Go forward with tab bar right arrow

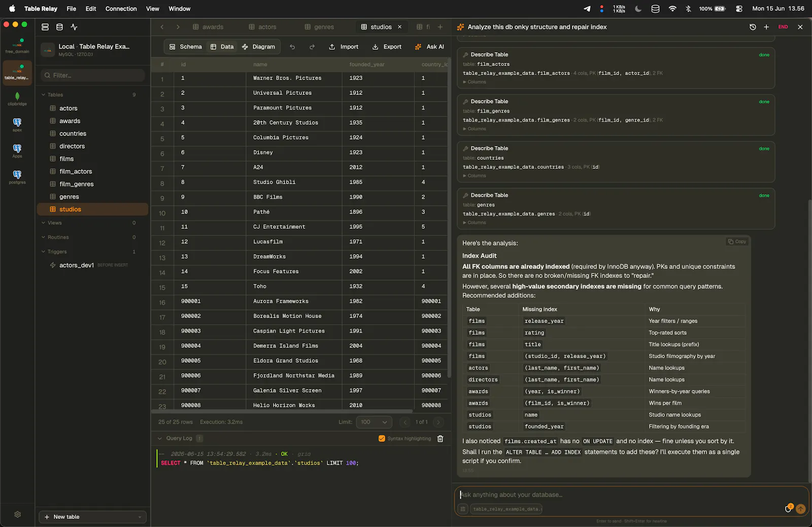pos(178,27)
